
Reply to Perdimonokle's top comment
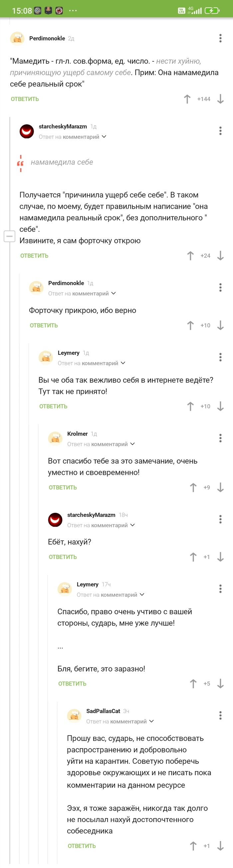pyautogui.click(x=25, y=99)
